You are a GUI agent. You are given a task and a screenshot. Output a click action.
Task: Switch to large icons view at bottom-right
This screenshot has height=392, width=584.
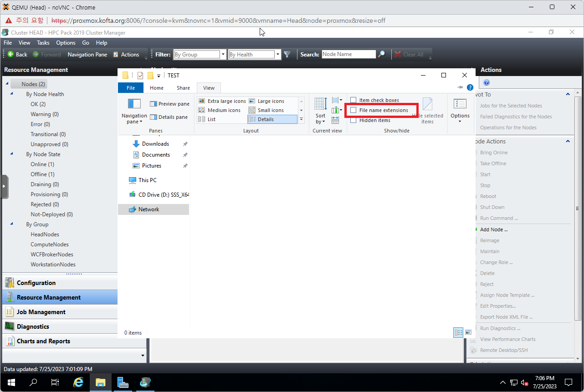468,333
